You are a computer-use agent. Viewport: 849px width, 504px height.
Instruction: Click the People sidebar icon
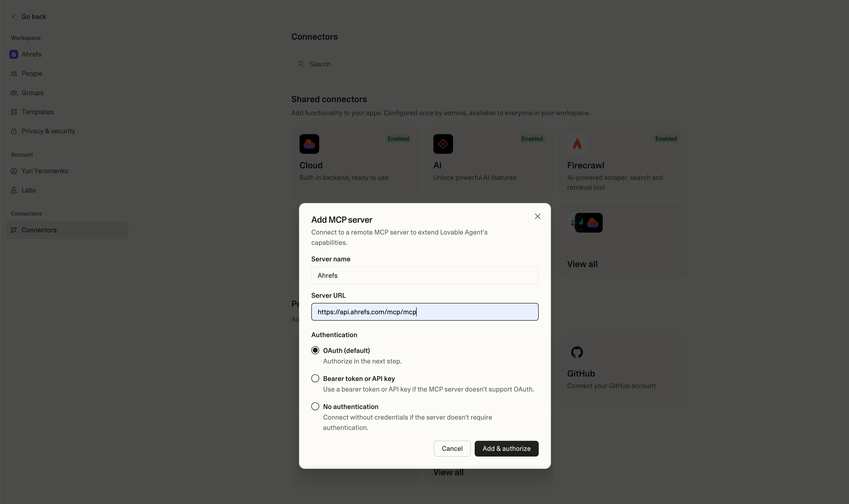point(14,74)
